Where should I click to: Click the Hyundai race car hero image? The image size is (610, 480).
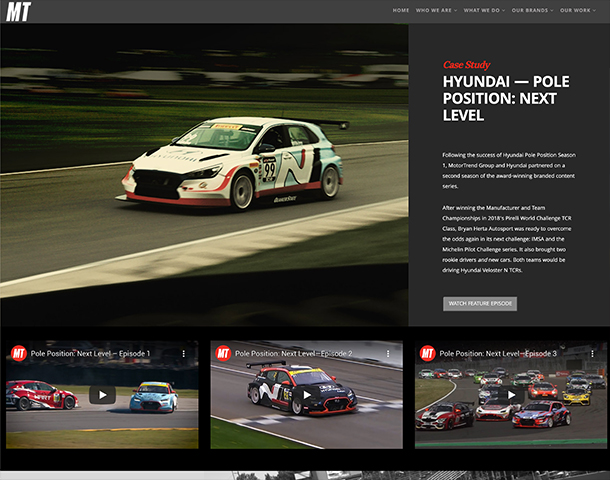click(204, 174)
